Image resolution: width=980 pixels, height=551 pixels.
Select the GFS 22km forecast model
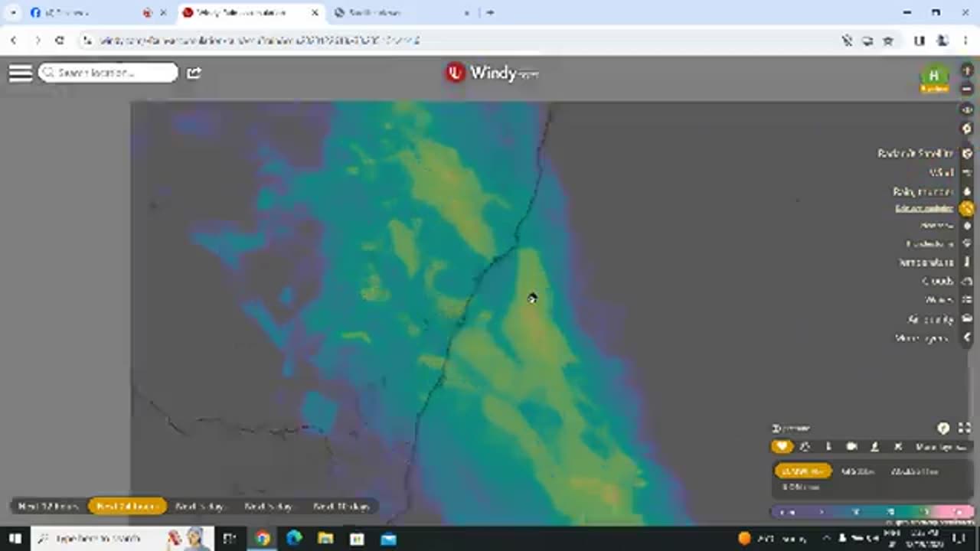point(857,471)
